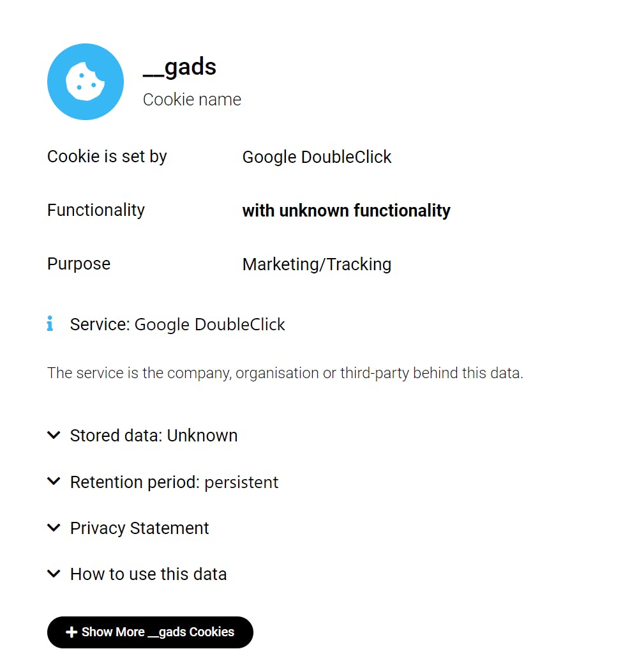Screen dimensions: 623x672
Task: Click the 'Cookie name' subtitle text
Action: point(192,100)
